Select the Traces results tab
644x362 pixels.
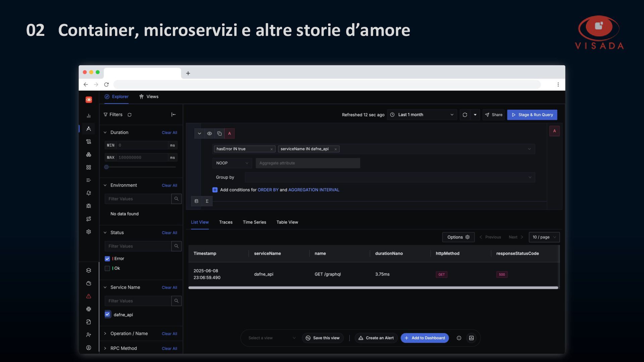[226, 222]
